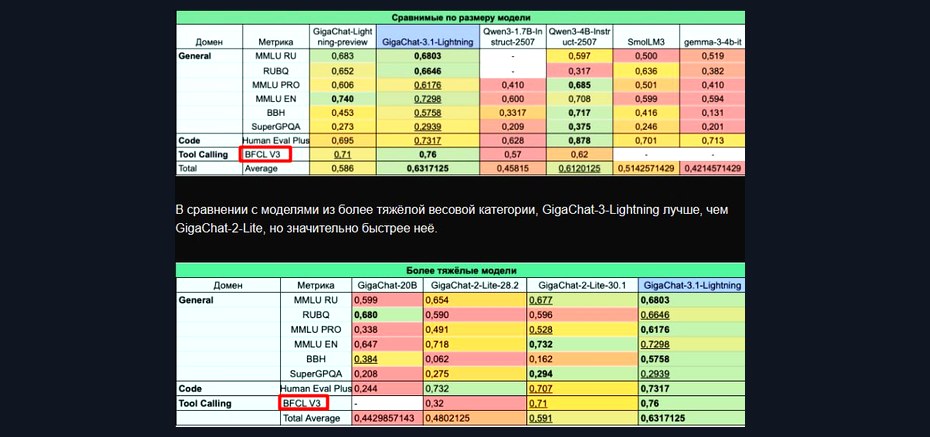Viewport: 930px width, 437px height.
Task: Click the cell showing 0,382
Action: 712,71
